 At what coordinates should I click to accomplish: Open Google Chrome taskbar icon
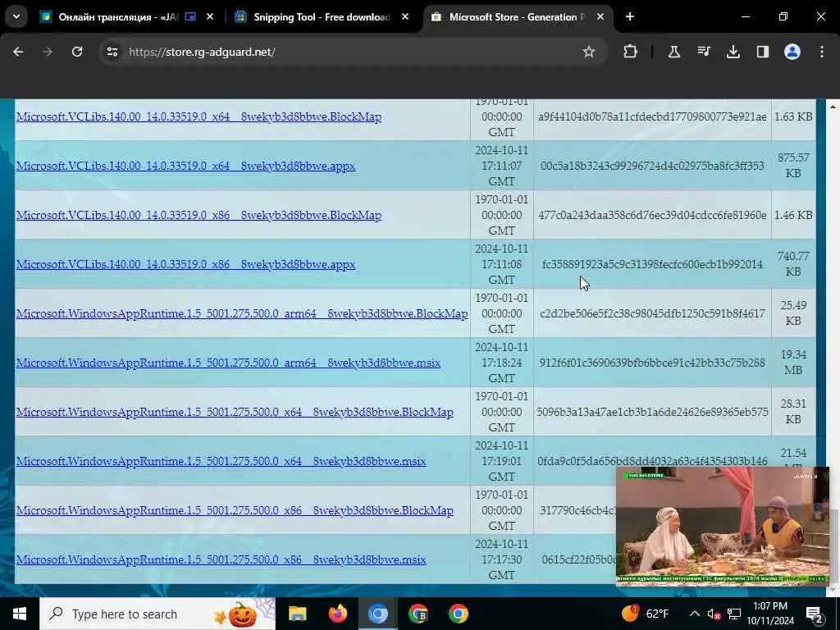point(459,614)
